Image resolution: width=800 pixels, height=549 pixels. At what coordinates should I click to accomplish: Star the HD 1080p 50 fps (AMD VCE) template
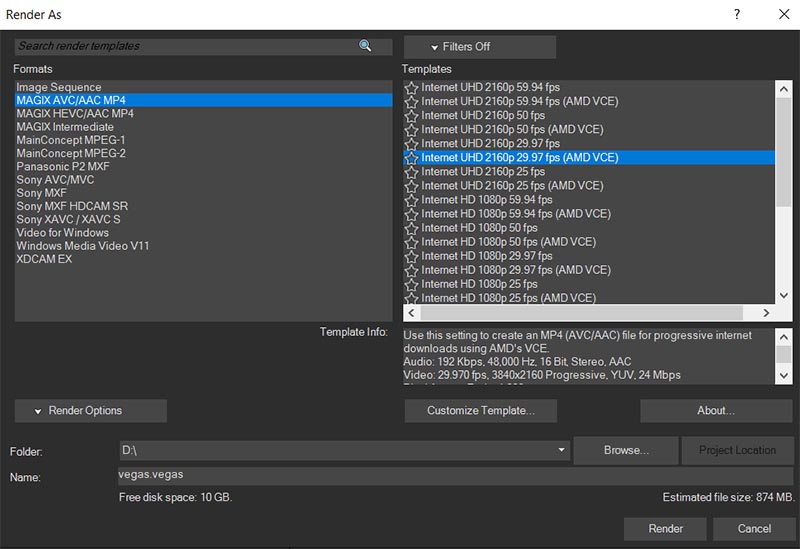click(411, 242)
